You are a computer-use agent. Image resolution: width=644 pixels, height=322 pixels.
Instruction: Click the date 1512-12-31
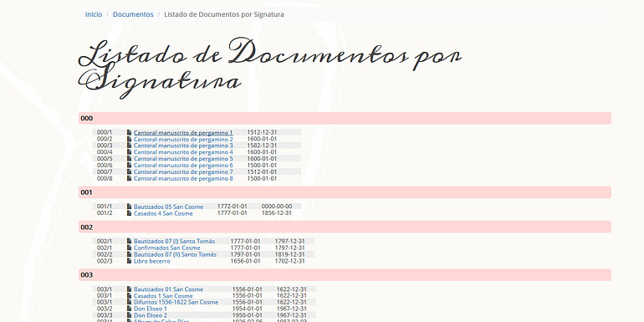click(262, 133)
